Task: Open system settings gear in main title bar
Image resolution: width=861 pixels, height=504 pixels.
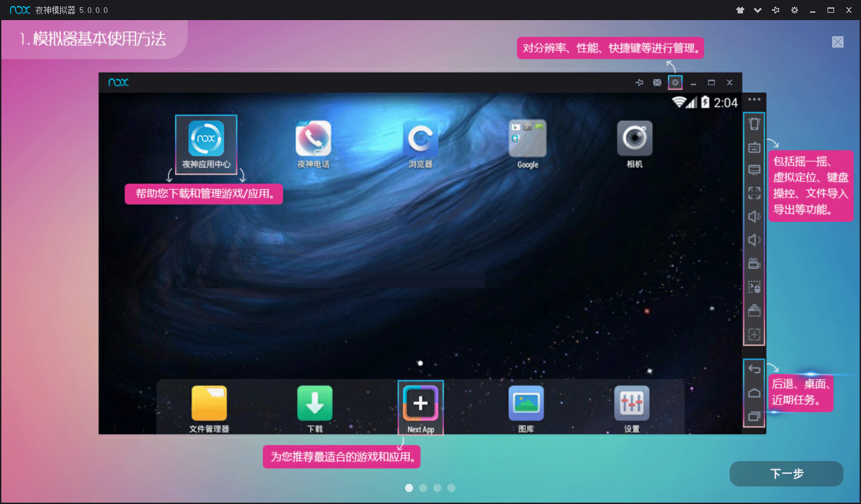Action: (x=795, y=10)
